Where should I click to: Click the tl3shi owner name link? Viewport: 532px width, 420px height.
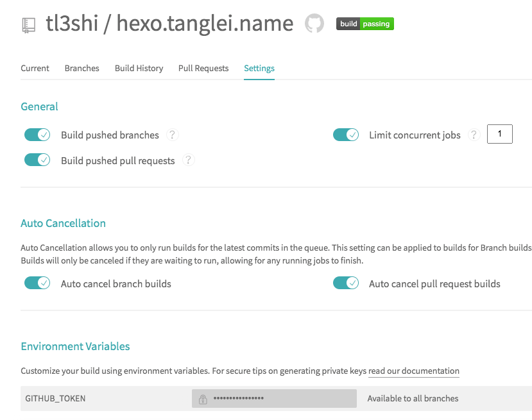[71, 24]
